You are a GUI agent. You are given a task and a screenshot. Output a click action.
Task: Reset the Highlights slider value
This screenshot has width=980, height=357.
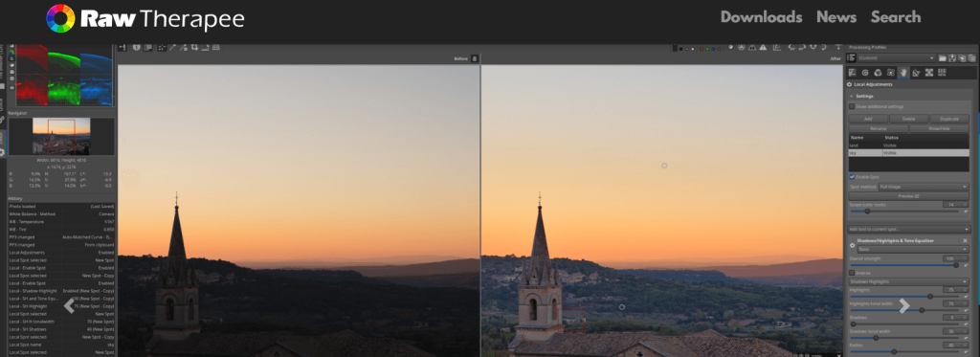967,297
